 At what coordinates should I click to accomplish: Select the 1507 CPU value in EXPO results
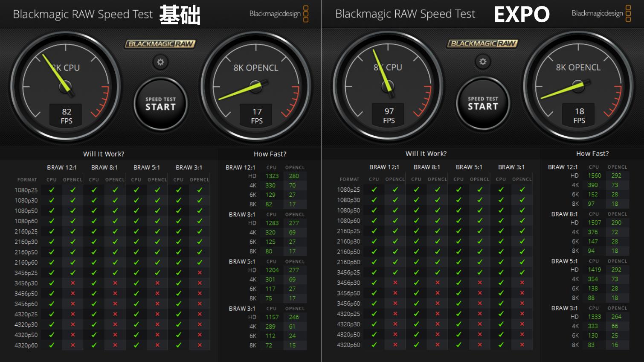point(595,222)
